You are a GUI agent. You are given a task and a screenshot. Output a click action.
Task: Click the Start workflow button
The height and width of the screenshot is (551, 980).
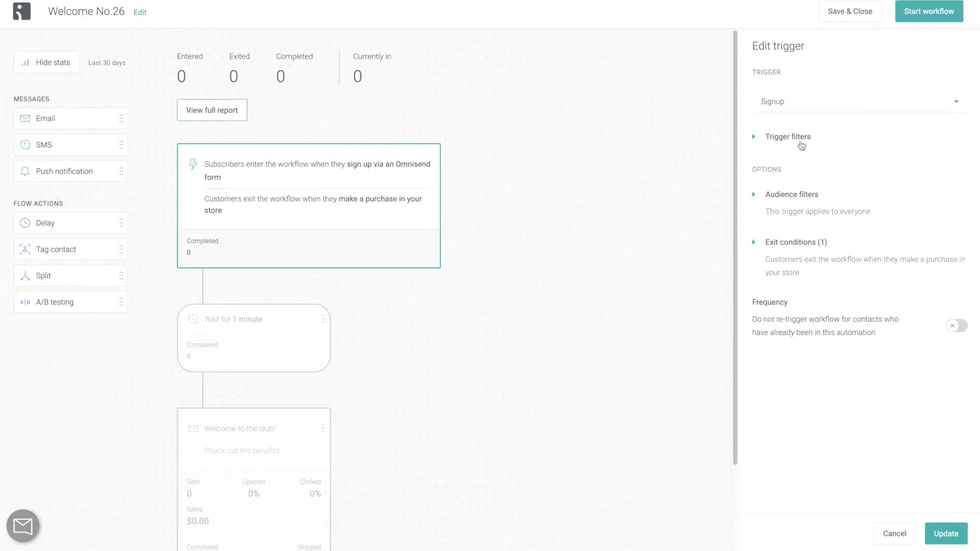929,11
